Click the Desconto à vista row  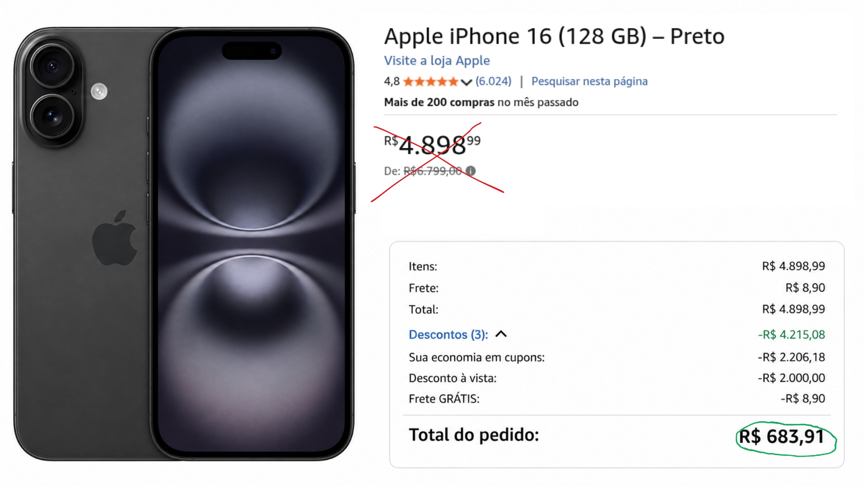(x=617, y=378)
